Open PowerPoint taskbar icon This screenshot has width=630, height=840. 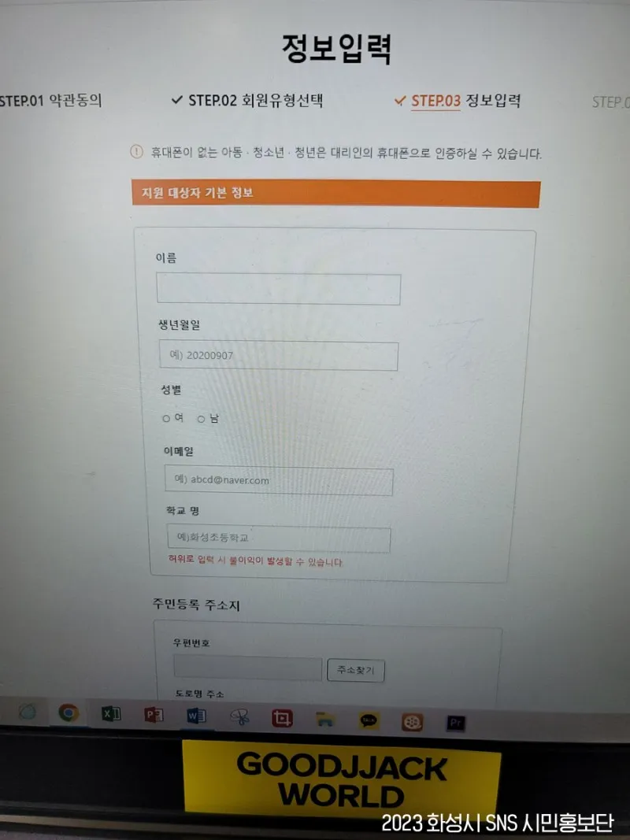154,715
